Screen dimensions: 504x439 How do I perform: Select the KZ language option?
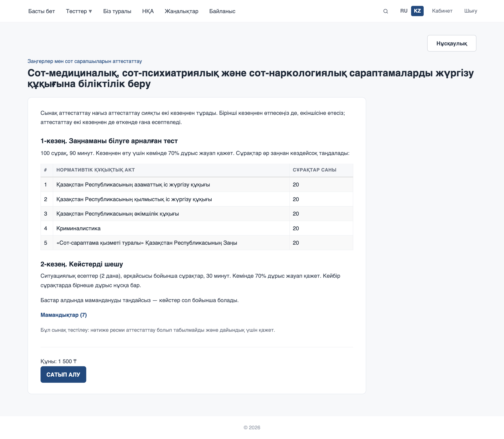pyautogui.click(x=417, y=11)
